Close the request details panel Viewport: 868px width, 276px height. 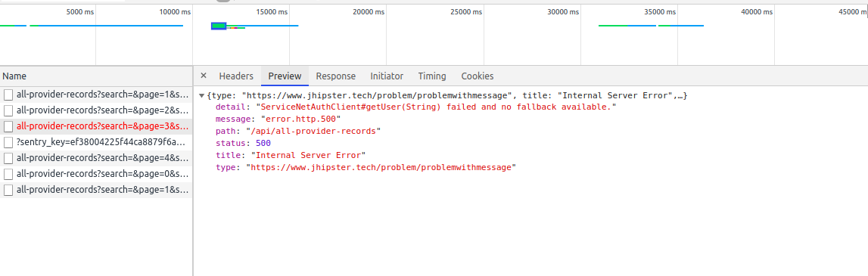pyautogui.click(x=203, y=76)
